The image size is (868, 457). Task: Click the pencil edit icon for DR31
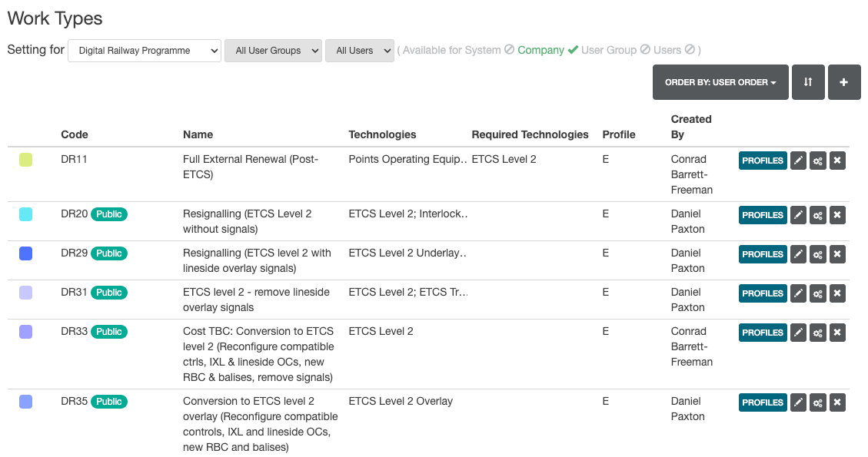[798, 293]
